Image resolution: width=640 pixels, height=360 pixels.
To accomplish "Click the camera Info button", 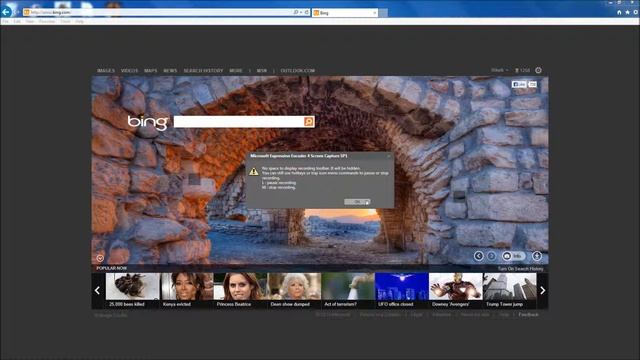I will (x=513, y=256).
